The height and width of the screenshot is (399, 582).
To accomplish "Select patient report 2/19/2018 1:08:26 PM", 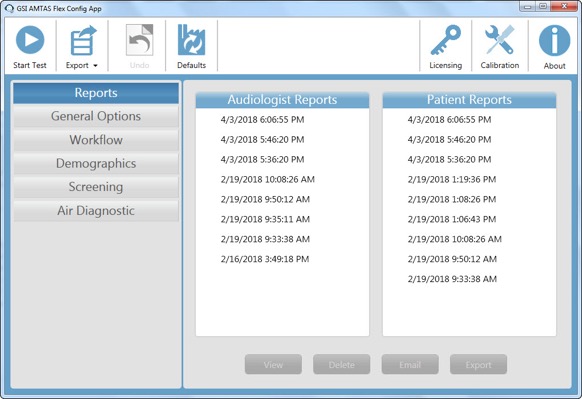I will tap(452, 199).
